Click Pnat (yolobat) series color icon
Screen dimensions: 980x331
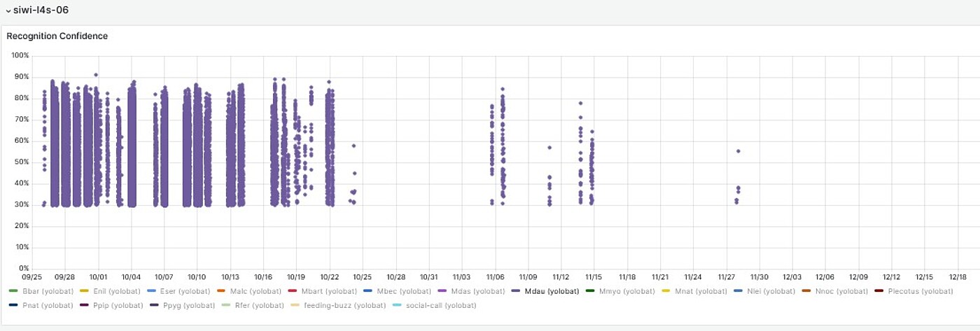pos(14,305)
